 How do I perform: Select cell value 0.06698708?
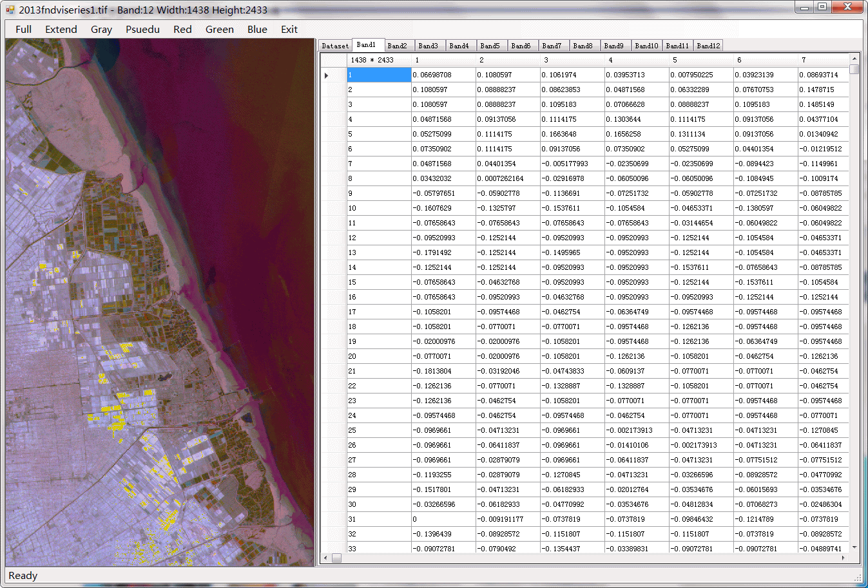[x=443, y=75]
